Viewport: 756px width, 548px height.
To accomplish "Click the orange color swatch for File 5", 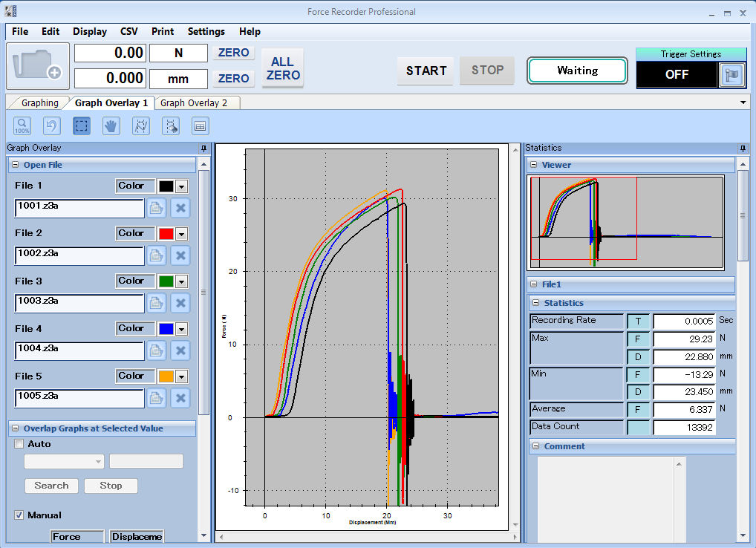I will coord(166,376).
